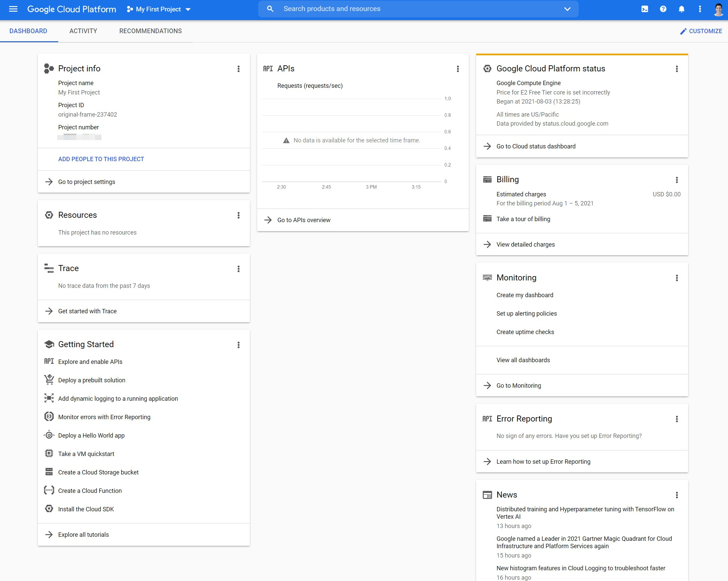The image size is (728, 581).
Task: Open the News card options menu
Action: 677,495
